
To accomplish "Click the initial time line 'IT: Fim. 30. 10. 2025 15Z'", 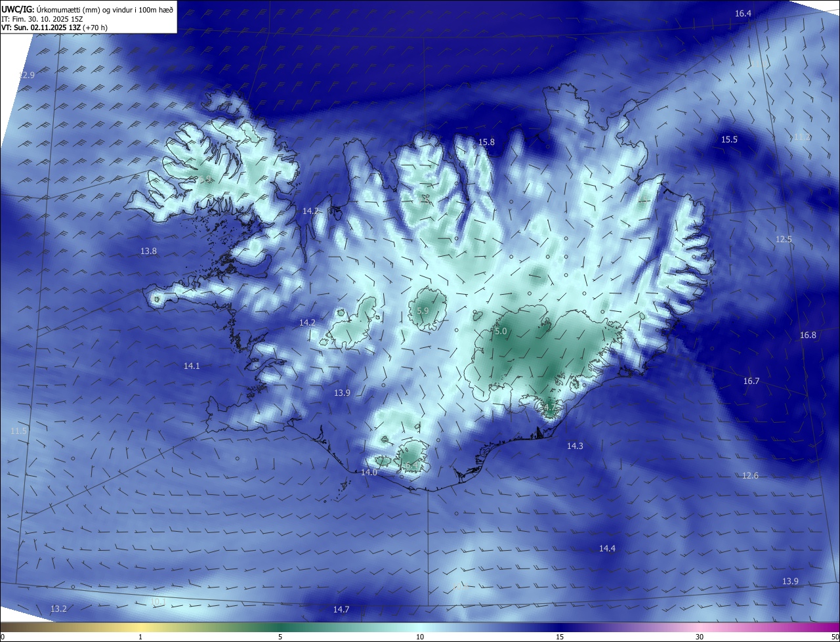I will [43, 18].
